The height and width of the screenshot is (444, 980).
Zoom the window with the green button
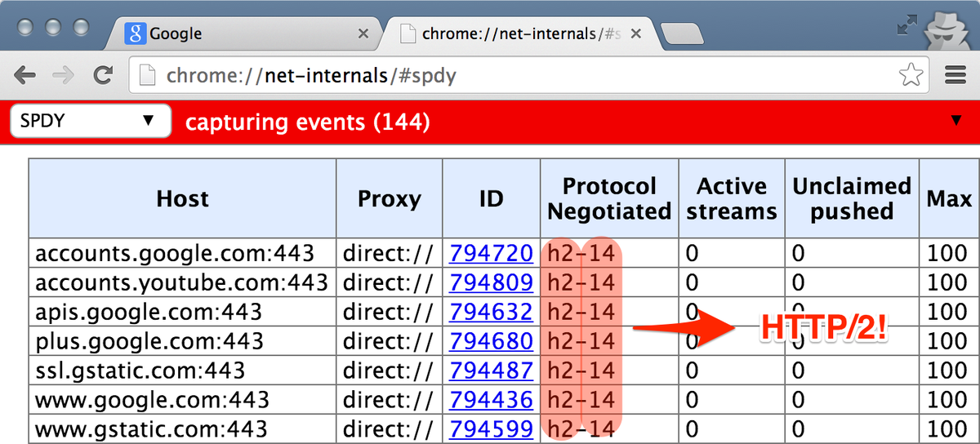point(81,27)
